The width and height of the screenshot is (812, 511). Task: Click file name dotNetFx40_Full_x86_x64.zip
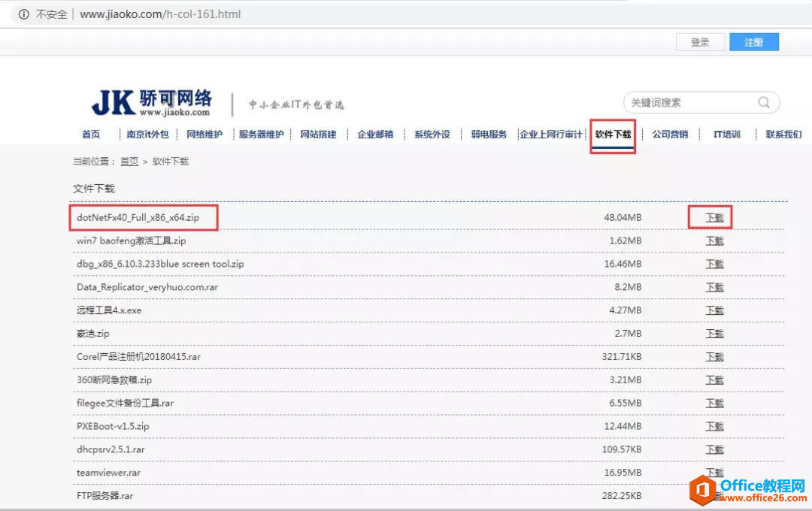click(x=138, y=217)
